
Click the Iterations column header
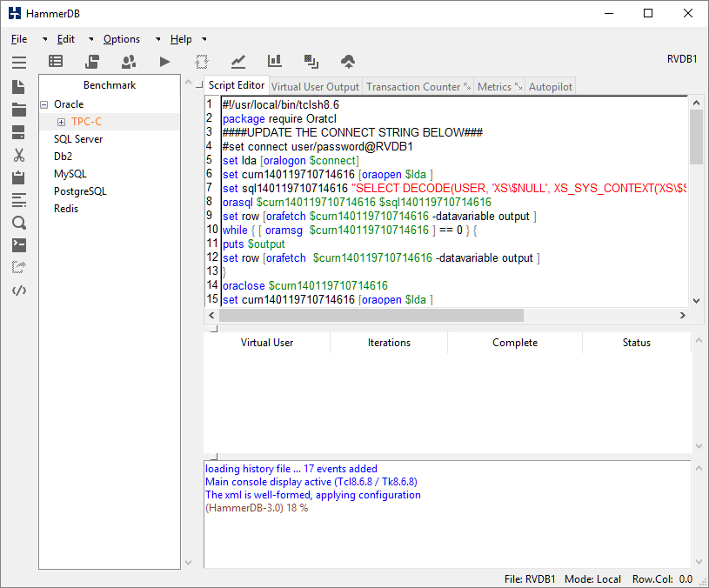pyautogui.click(x=389, y=343)
